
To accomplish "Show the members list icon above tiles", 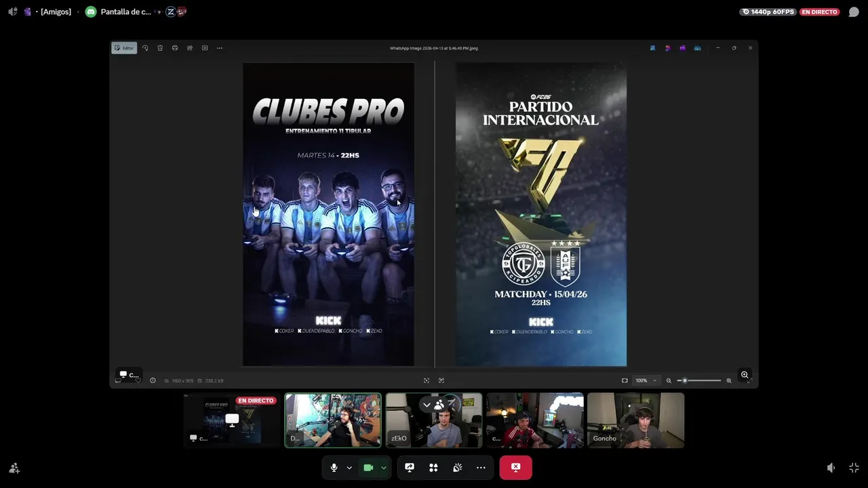I will [439, 405].
